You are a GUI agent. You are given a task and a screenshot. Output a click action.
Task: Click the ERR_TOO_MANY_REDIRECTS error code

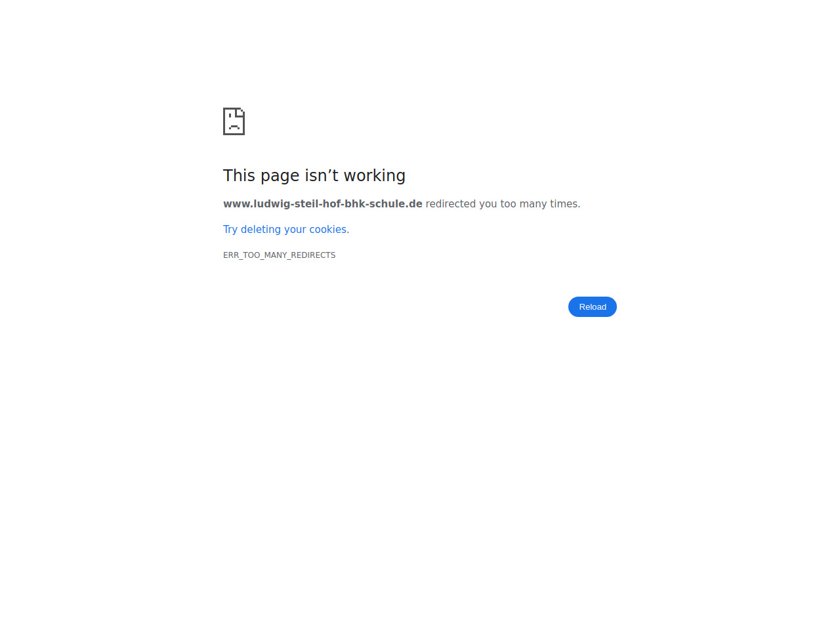tap(279, 255)
